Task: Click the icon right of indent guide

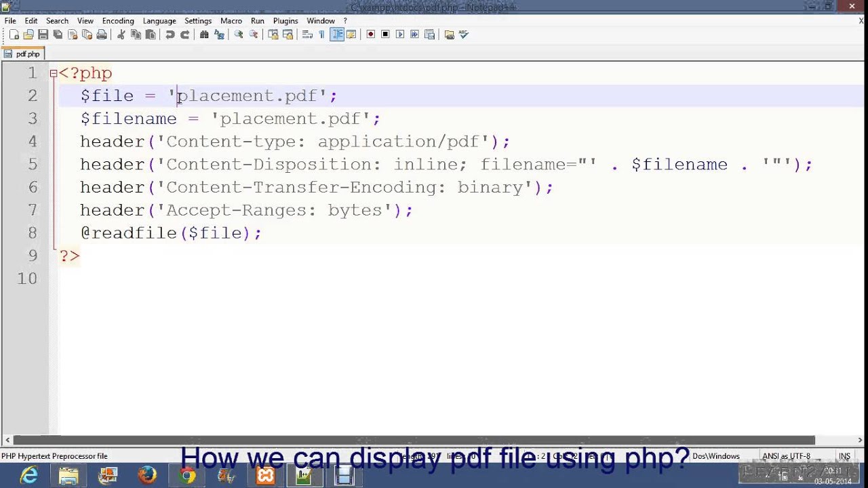Action: [351, 35]
